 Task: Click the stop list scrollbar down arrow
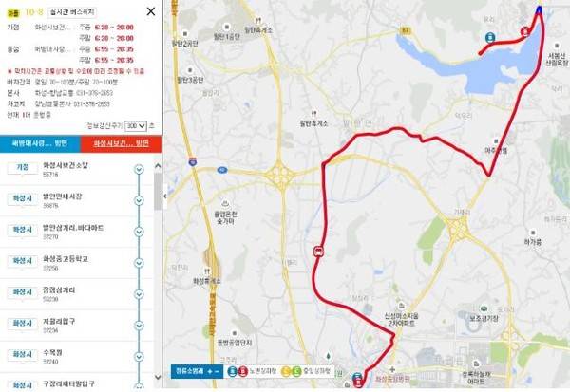[x=158, y=377]
